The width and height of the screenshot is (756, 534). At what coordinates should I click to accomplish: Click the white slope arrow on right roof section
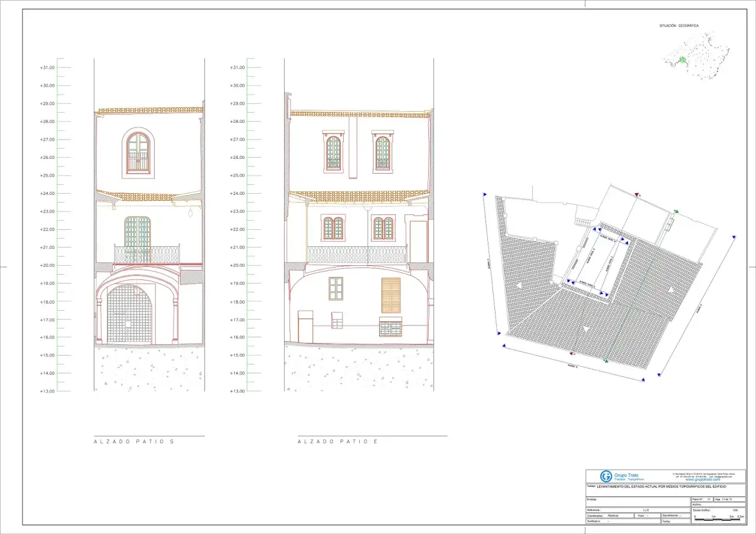click(672, 289)
